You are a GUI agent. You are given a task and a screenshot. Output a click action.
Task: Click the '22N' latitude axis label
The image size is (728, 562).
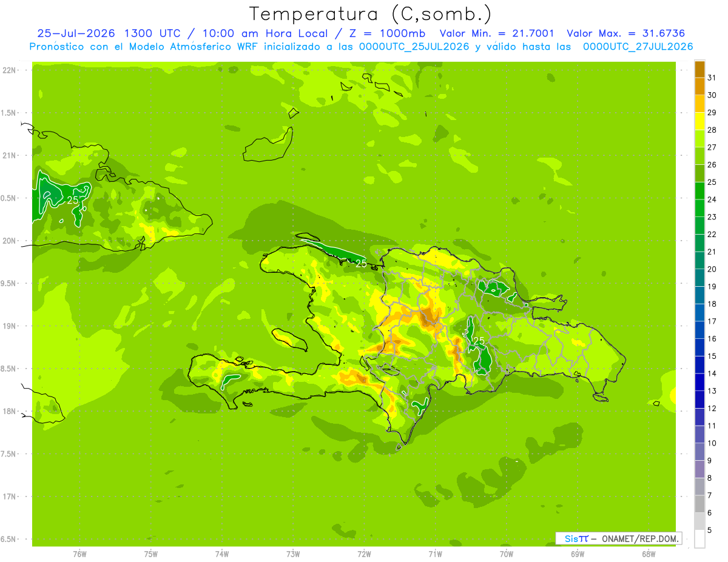(10, 70)
